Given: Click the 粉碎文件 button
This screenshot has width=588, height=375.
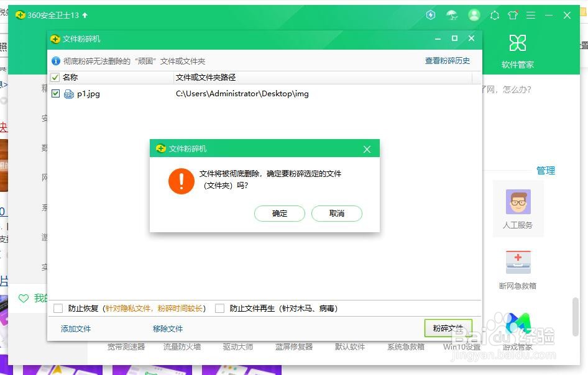Looking at the screenshot, I should pyautogui.click(x=448, y=328).
